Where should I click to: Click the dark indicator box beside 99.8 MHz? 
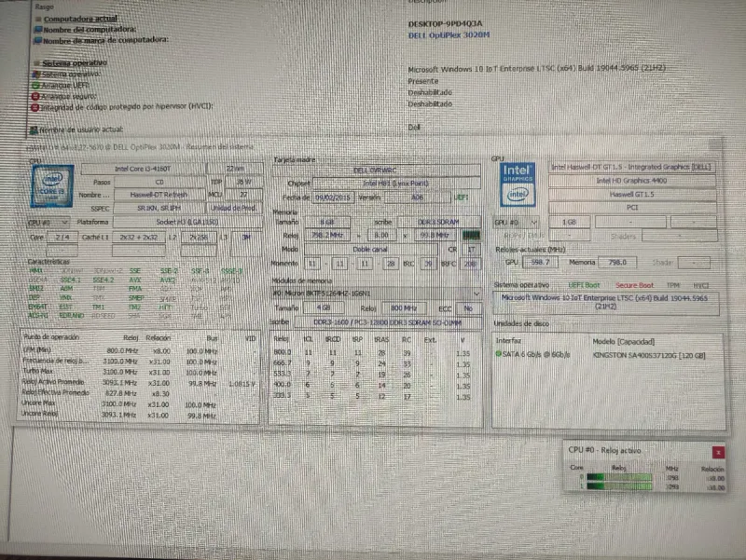(471, 236)
